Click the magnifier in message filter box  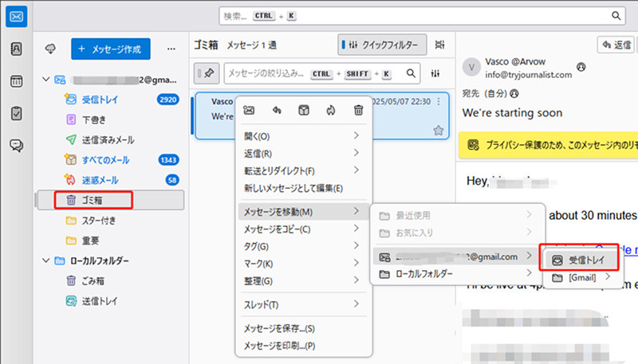[x=411, y=73]
